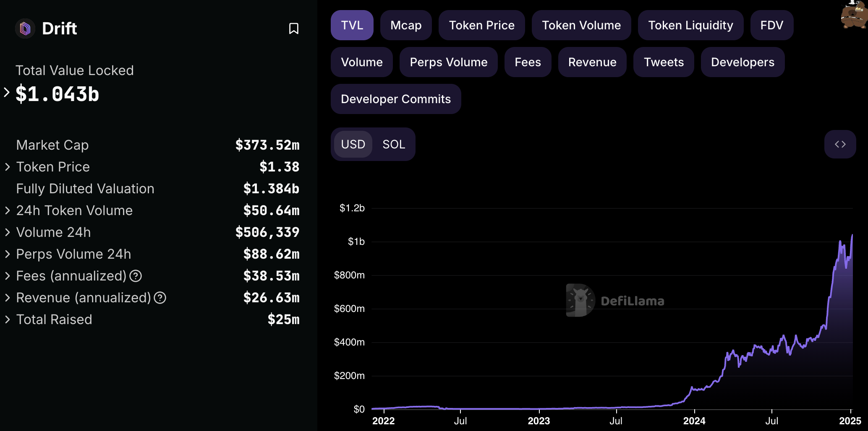Enable the Tweets chart metric
The width and height of the screenshot is (868, 431).
(663, 62)
